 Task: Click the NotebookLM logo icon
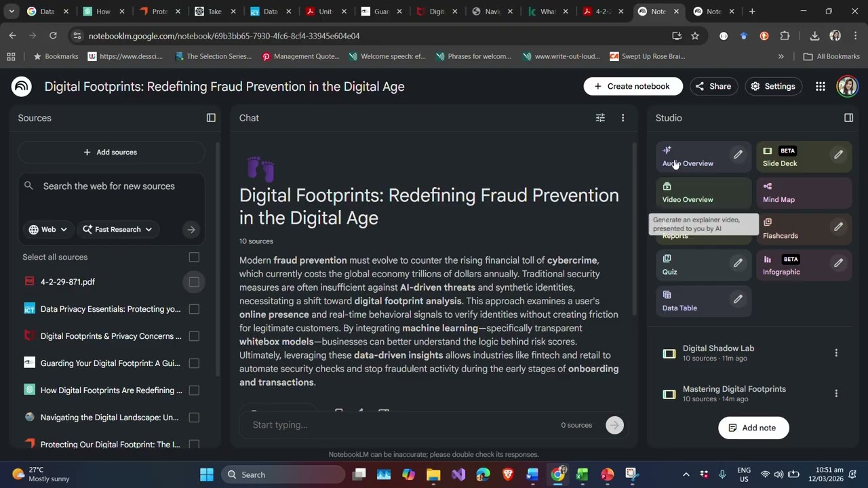pos(22,86)
